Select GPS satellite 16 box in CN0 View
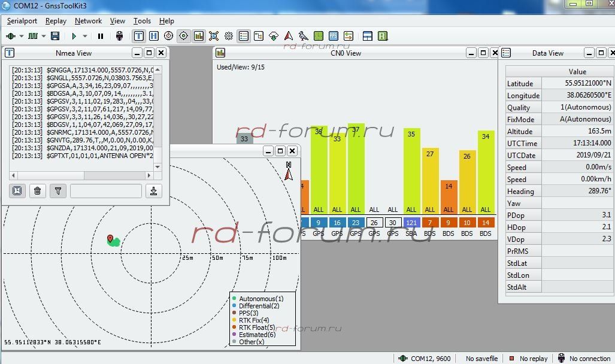The image size is (615, 364). click(337, 223)
